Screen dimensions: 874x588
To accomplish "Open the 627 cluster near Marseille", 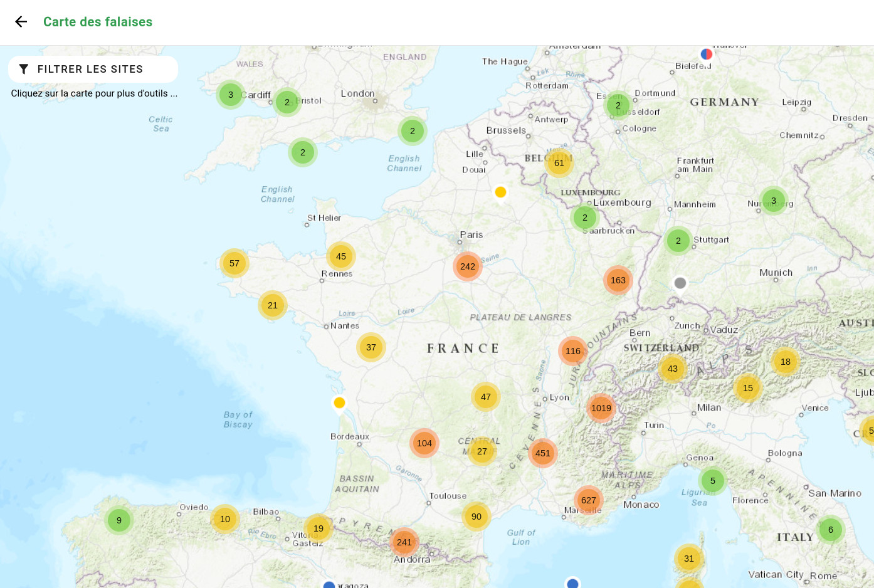I will tap(588, 500).
